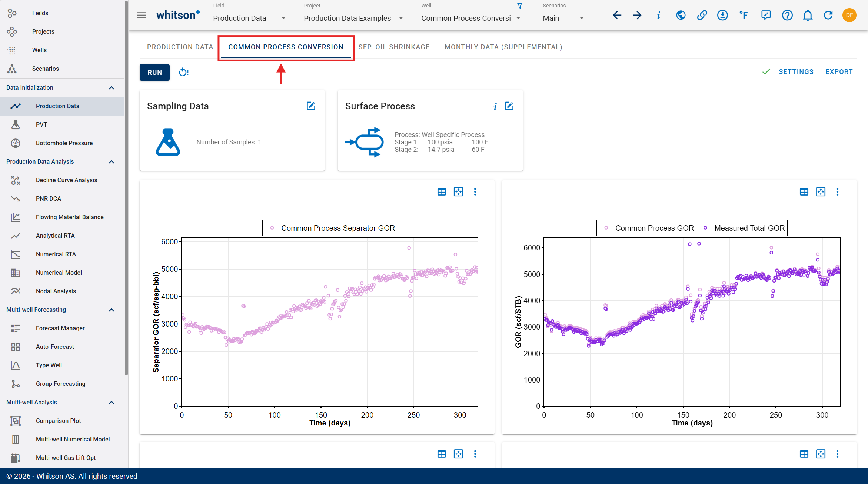Screen dimensions: 868x484
Task: Collapse the Production Data Analysis section
Action: click(x=111, y=162)
